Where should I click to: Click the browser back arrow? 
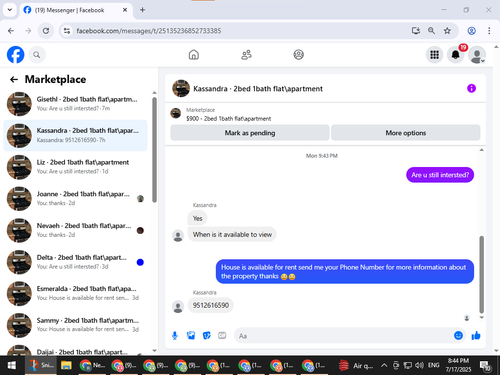coord(11,31)
